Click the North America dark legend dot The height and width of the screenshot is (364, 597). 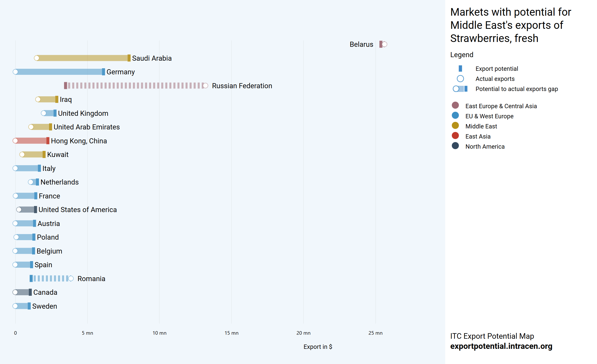[x=455, y=146]
